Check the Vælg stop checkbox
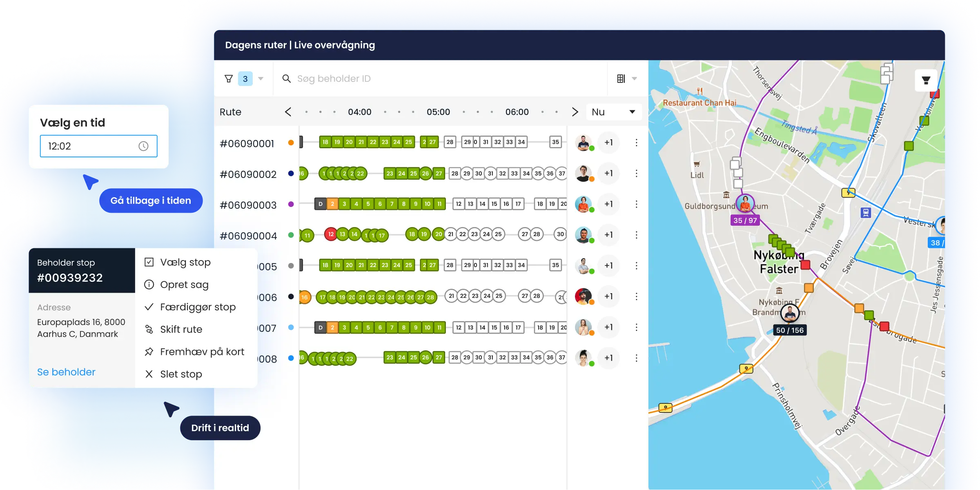This screenshot has width=980, height=490. (x=149, y=262)
